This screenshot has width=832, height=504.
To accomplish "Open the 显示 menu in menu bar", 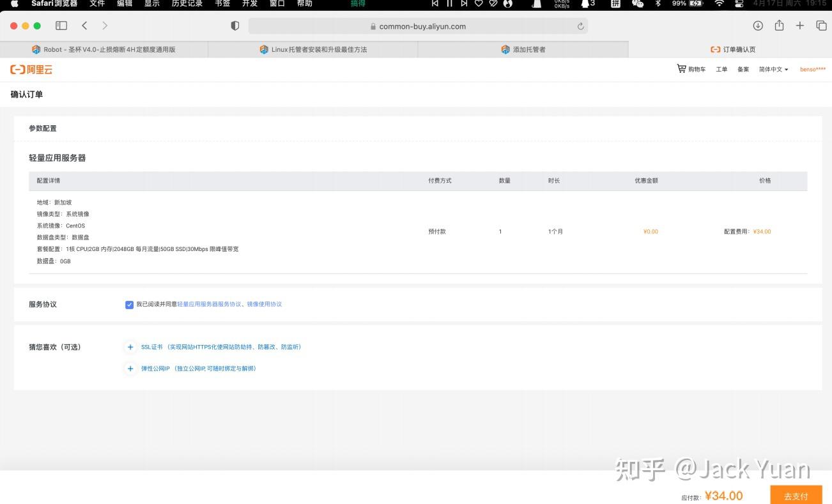I will (152, 3).
